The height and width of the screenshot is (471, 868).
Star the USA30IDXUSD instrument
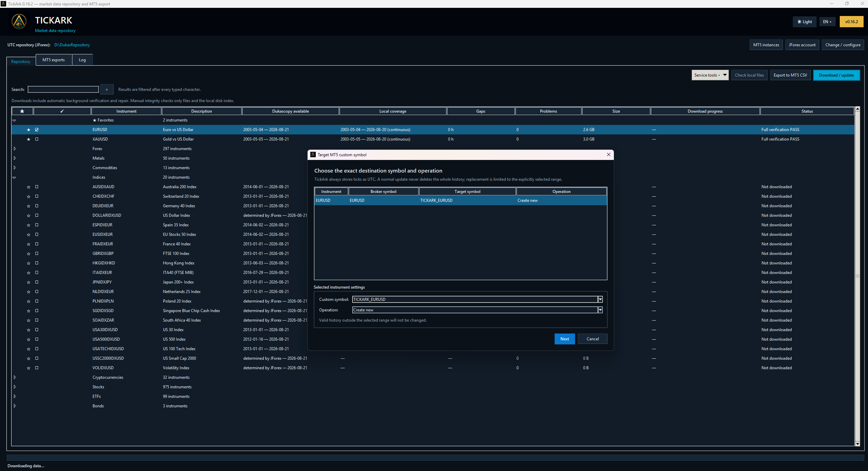click(29, 330)
